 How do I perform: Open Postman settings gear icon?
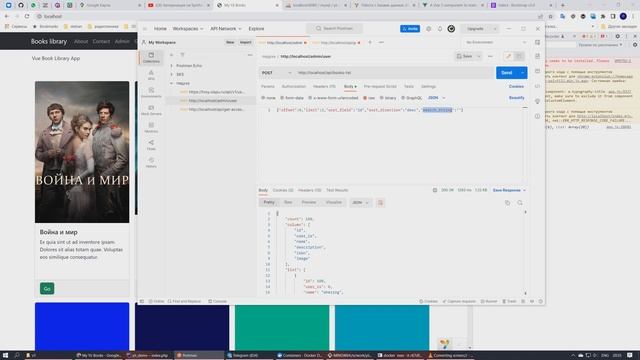tap(429, 29)
